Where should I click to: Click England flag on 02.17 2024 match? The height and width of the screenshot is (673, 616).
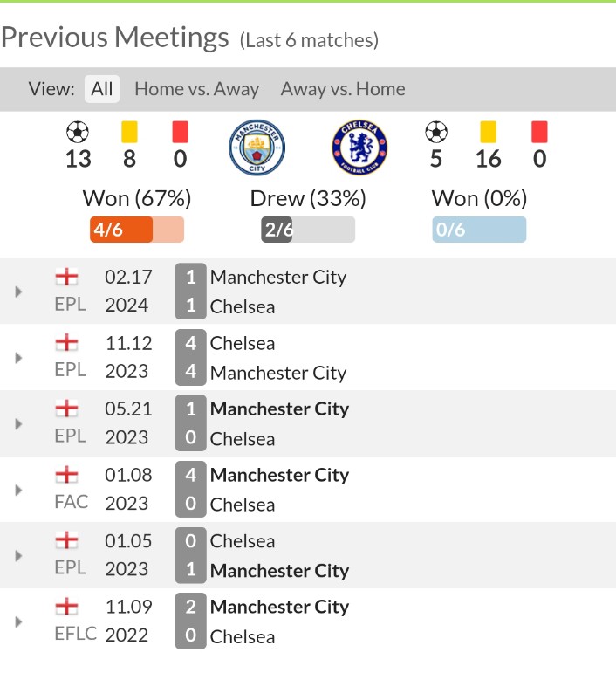tap(66, 278)
